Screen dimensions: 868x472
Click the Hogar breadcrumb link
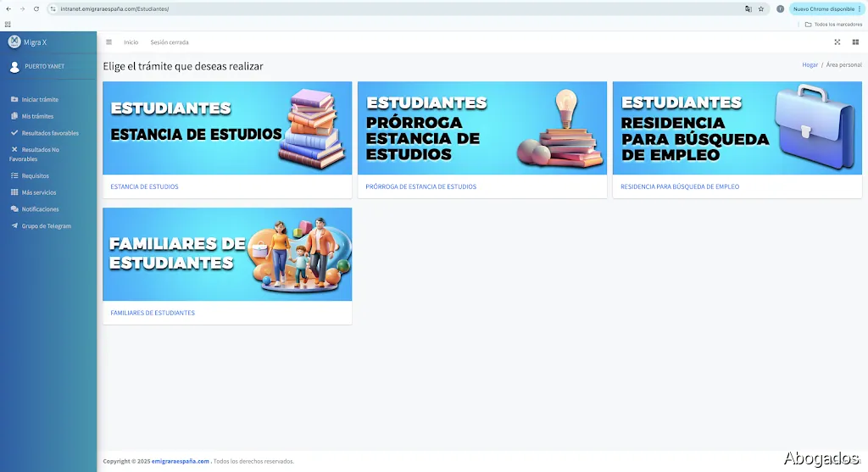pyautogui.click(x=810, y=64)
